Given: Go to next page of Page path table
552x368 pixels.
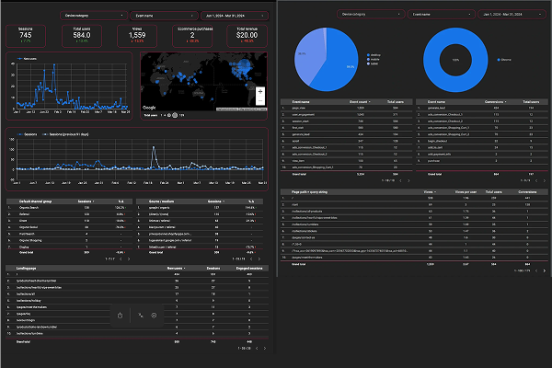Looking at the screenshot, I should (x=544, y=270).
